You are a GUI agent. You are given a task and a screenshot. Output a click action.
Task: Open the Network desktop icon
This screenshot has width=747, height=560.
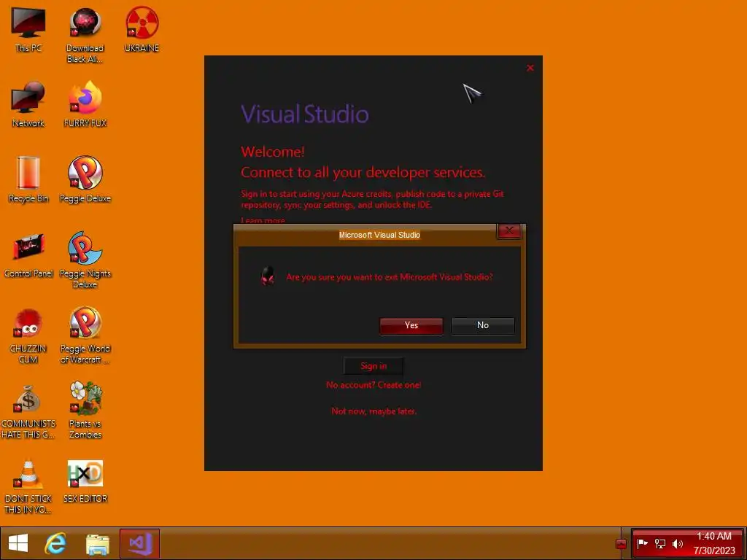28,105
